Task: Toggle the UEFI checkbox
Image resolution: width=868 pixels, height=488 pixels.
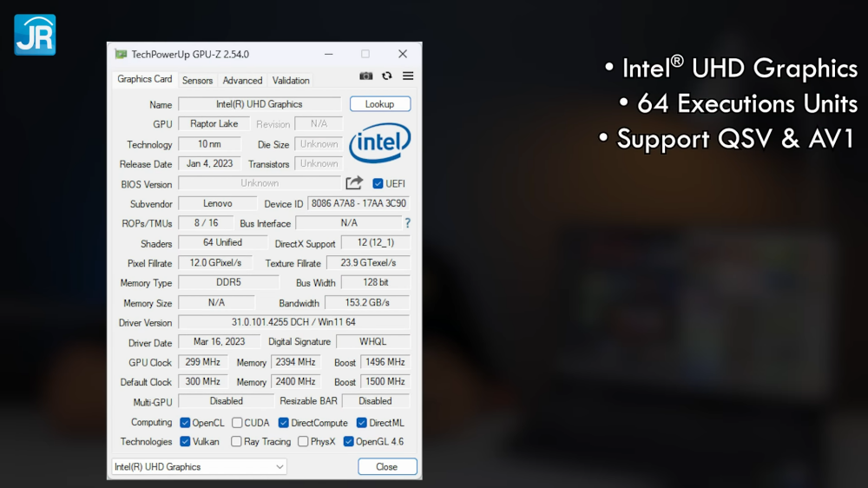Action: pos(378,183)
